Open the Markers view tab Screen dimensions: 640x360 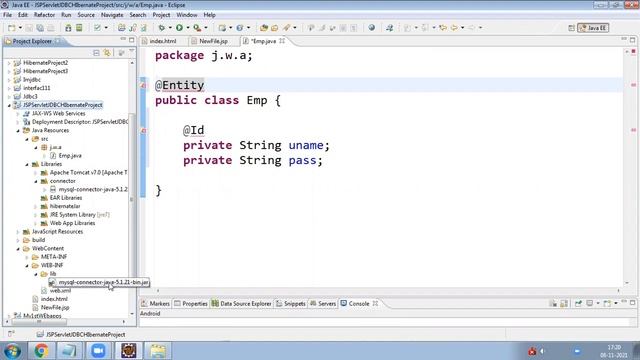tap(155, 304)
